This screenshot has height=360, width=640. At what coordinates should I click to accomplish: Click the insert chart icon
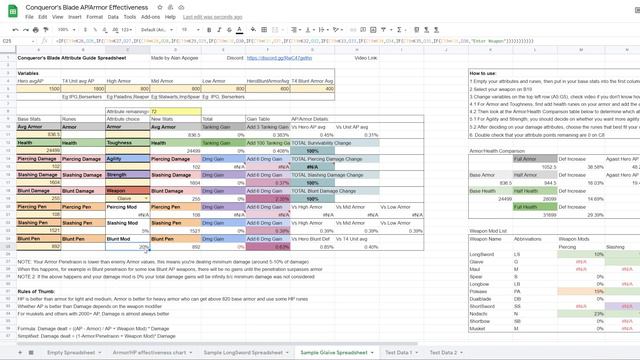pyautogui.click(x=373, y=30)
